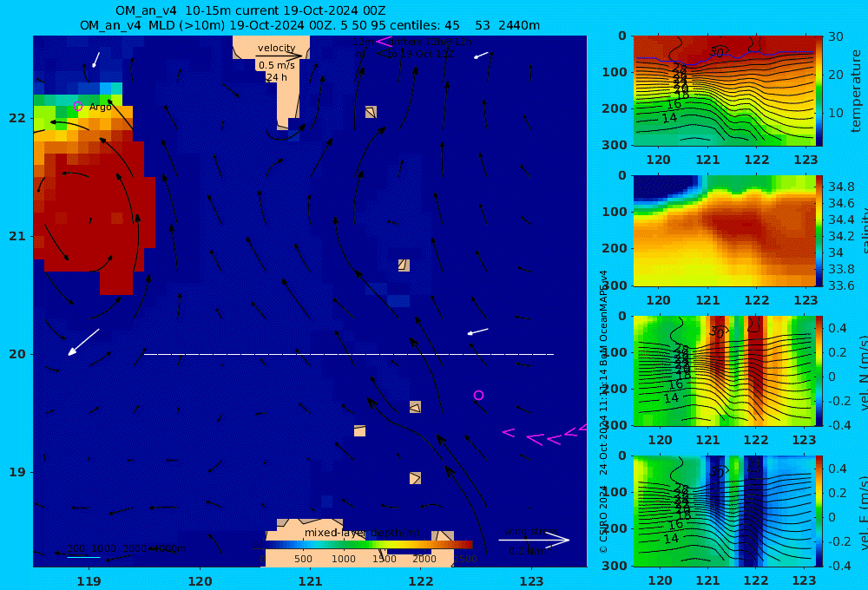Viewport: 868px width, 590px height.
Task: Click longitude tick label 120 on main map
Action: coord(200,581)
